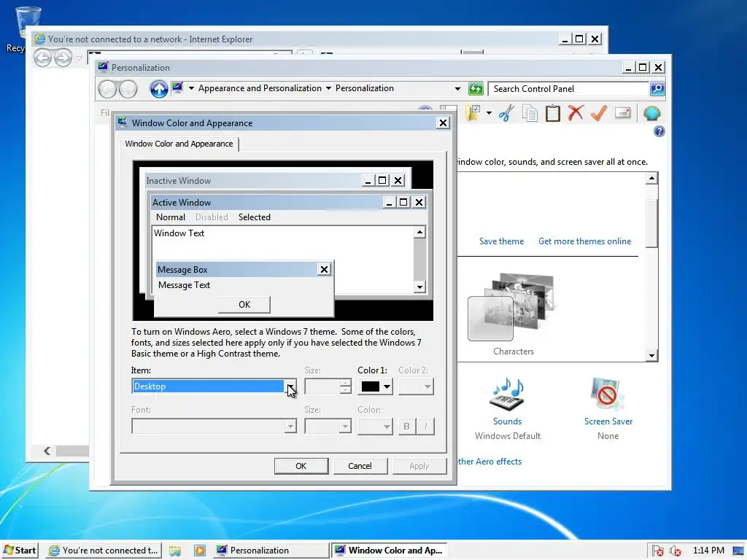The image size is (747, 560).
Task: Open Windows Media Player from taskbar
Action: pyautogui.click(x=200, y=551)
